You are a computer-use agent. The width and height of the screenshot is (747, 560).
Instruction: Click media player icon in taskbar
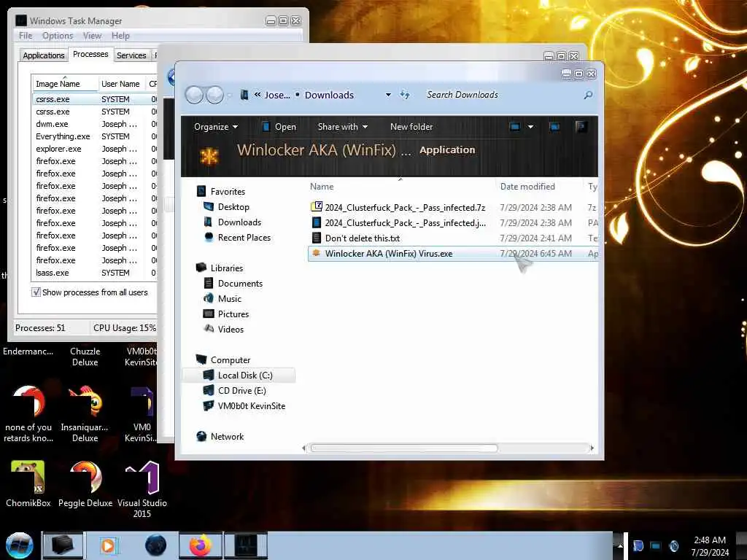(108, 545)
